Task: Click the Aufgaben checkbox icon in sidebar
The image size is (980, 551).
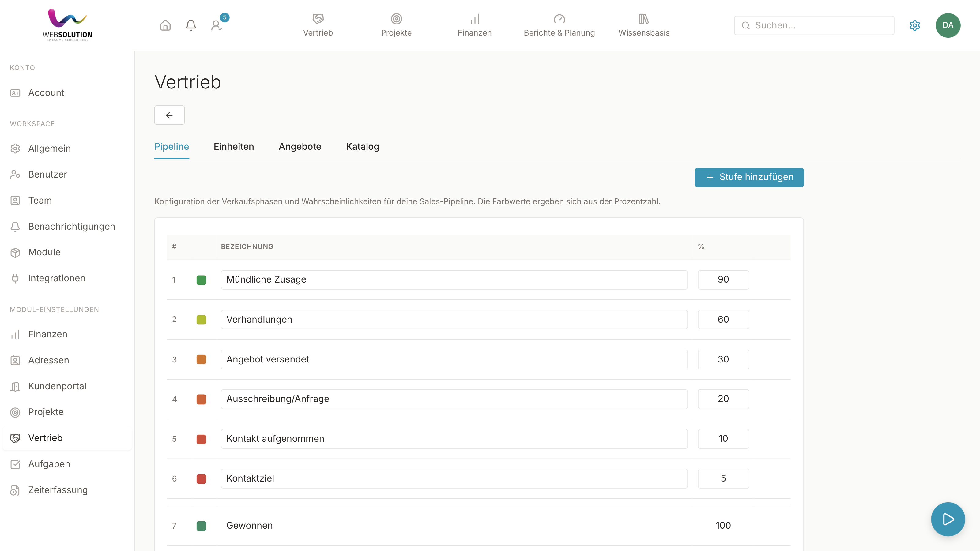Action: point(15,464)
